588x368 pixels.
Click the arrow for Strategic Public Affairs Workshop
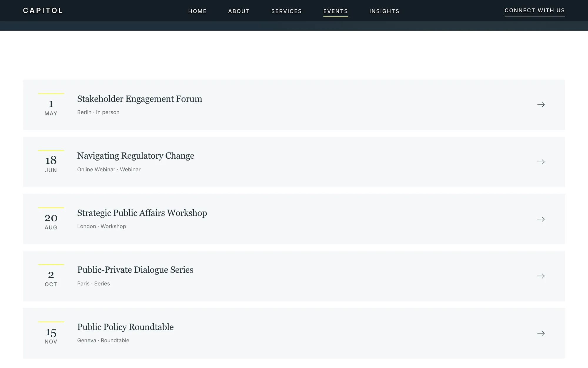pos(541,219)
